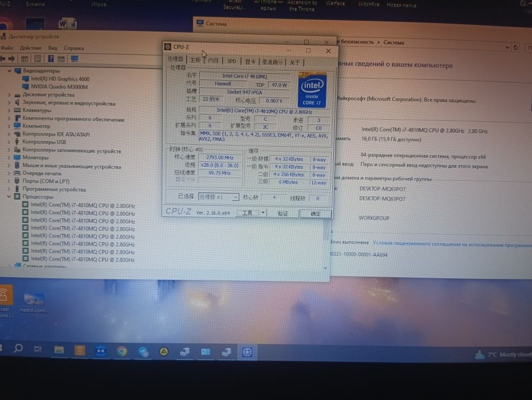532x400 pixels.
Task: Click the Intel inside Core i7 logo
Action: tap(312, 90)
